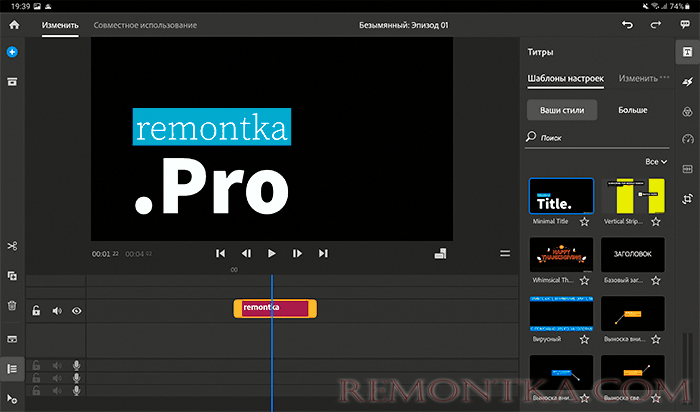The height and width of the screenshot is (412, 700).
Task: Click the current timecode 00:01
Action: [105, 254]
